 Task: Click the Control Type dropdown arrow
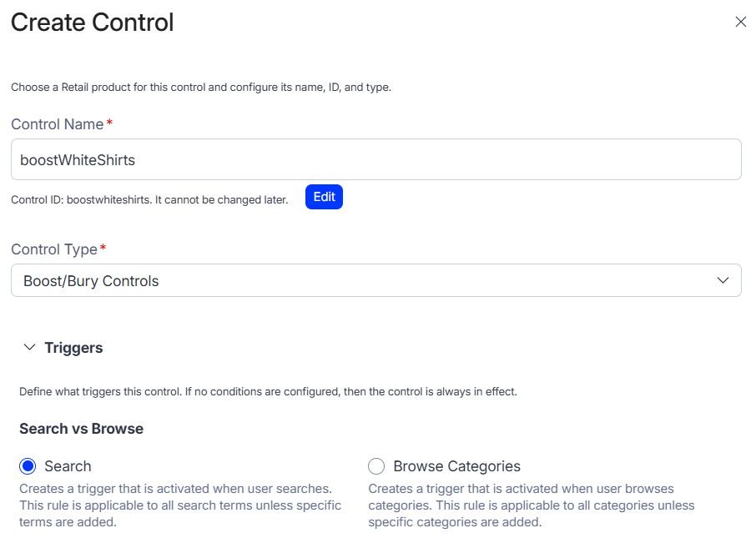723,281
